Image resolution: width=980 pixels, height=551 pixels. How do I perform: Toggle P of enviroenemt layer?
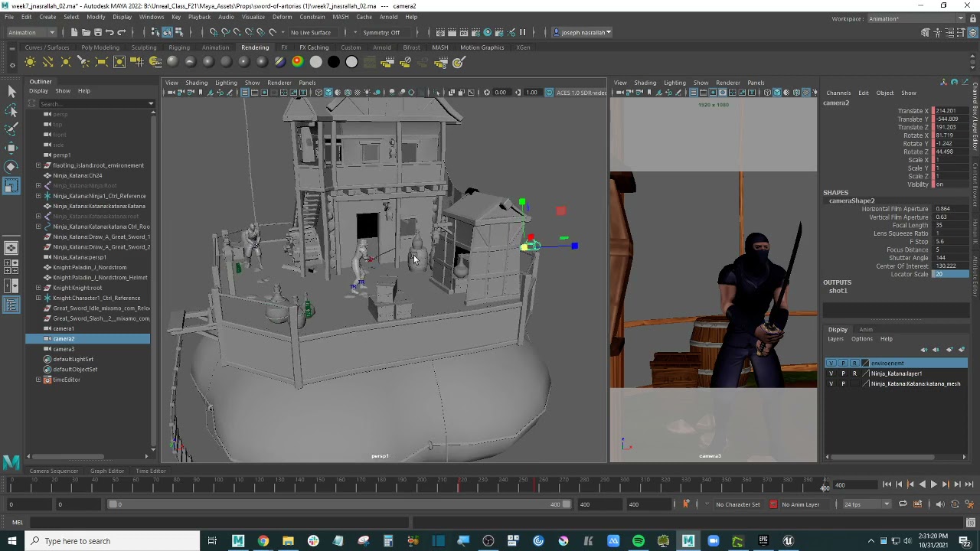click(x=843, y=364)
